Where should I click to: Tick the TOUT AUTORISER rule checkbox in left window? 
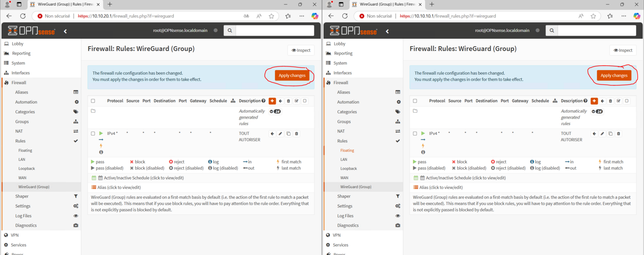93,134
